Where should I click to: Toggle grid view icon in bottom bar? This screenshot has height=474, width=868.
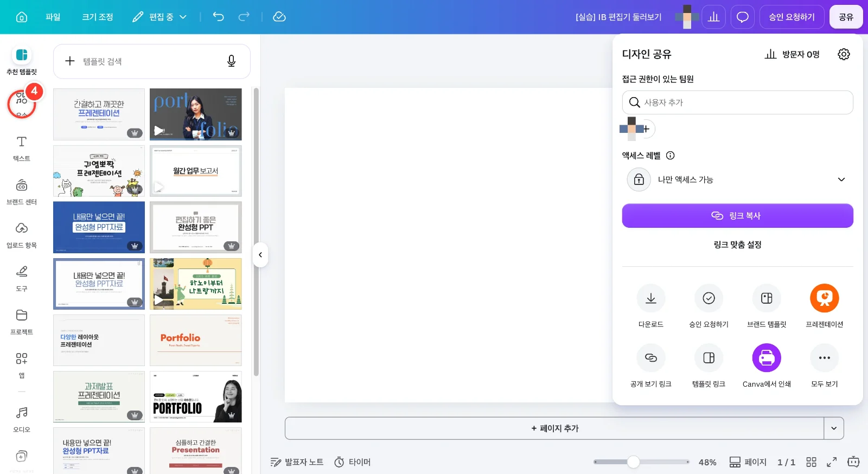pos(811,462)
